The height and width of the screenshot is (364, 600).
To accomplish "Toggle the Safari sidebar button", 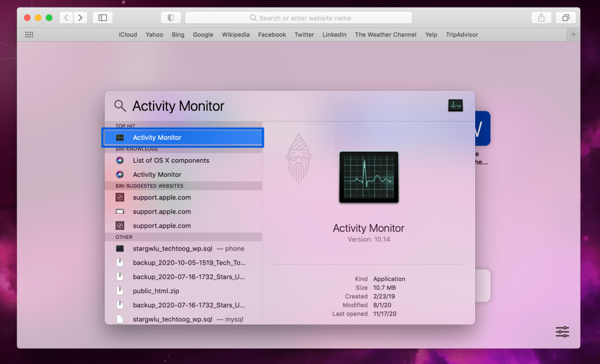I will point(103,18).
